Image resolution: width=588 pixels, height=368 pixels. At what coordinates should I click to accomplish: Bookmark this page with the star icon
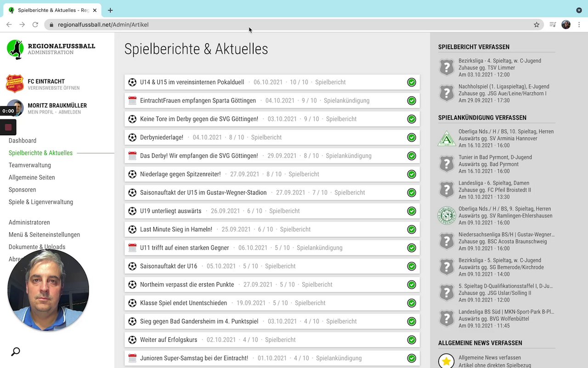click(x=537, y=25)
